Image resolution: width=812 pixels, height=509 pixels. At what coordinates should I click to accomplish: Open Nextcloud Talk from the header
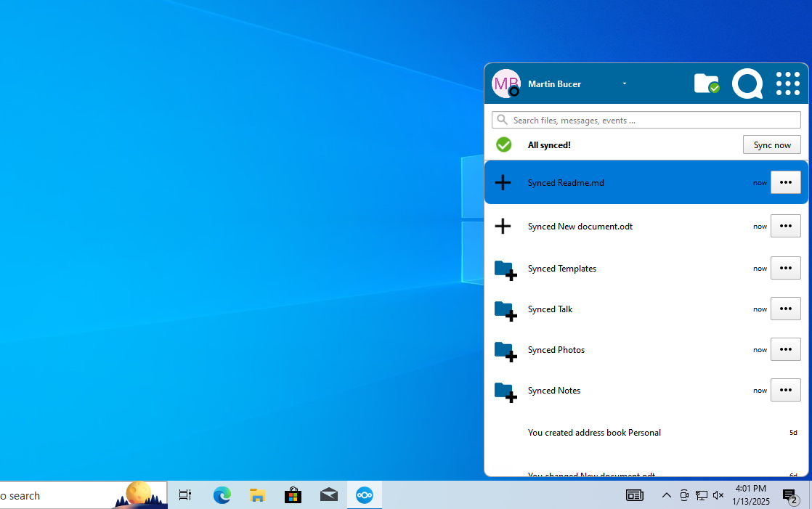(747, 84)
